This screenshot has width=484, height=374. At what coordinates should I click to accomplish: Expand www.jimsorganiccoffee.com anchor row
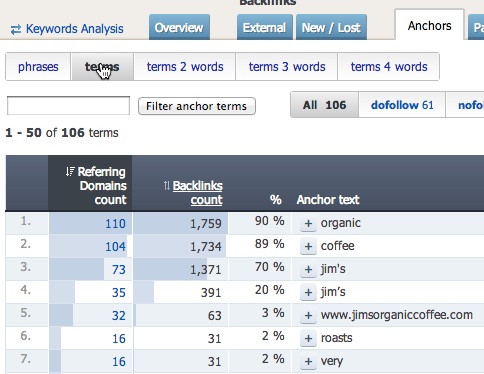click(308, 315)
